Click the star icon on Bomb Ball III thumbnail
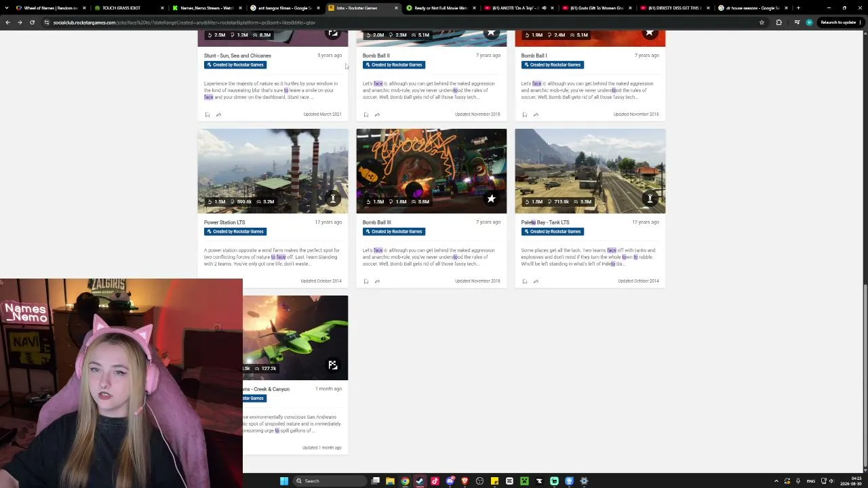The width and height of the screenshot is (868, 488). click(491, 199)
